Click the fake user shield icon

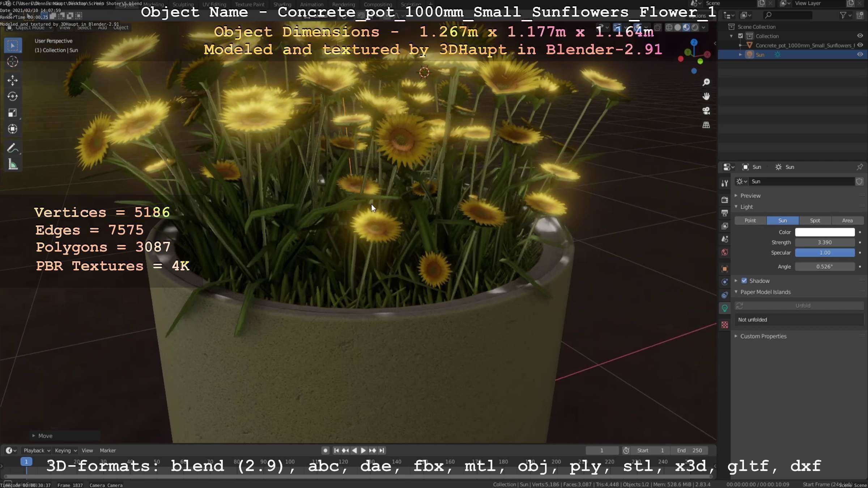click(x=859, y=181)
